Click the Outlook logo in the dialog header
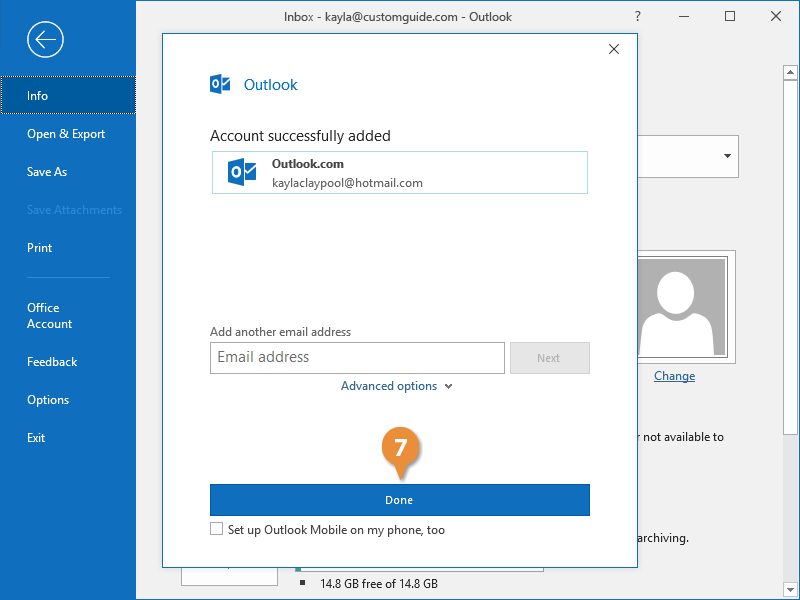This screenshot has height=600, width=800. coord(220,84)
